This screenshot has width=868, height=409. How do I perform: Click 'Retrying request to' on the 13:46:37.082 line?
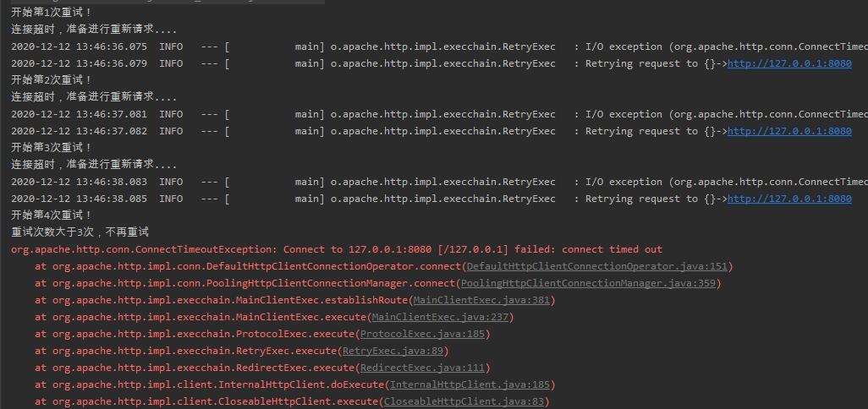[x=641, y=131]
